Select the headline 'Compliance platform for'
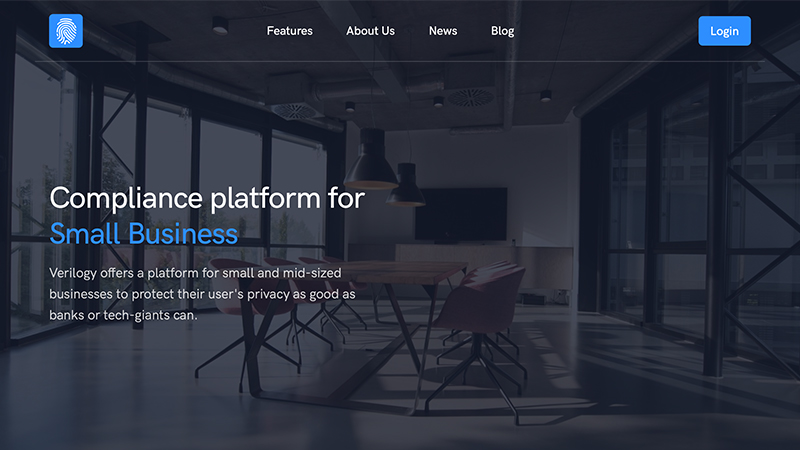800x450 pixels. pos(207,198)
